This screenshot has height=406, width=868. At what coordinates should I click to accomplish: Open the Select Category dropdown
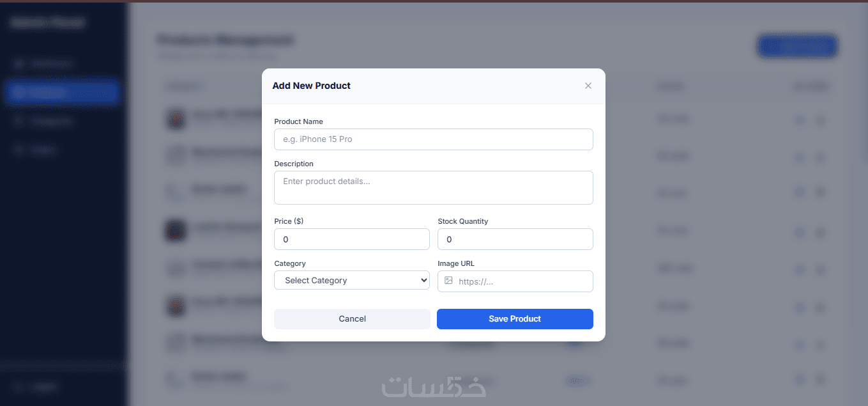[352, 280]
